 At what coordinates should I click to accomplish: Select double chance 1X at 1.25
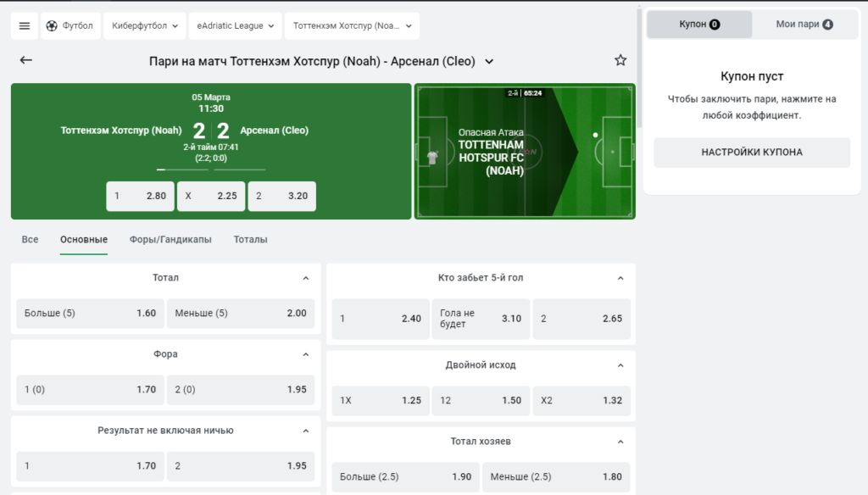coord(381,401)
